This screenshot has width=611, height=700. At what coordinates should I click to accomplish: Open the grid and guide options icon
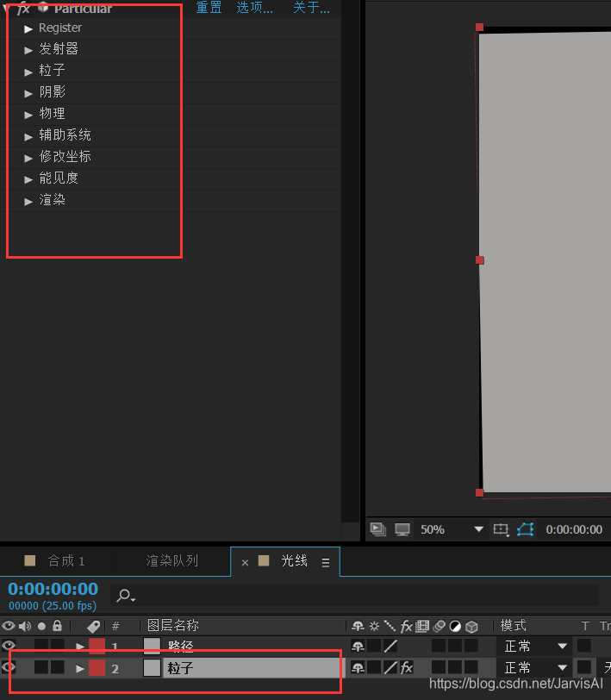[502, 529]
